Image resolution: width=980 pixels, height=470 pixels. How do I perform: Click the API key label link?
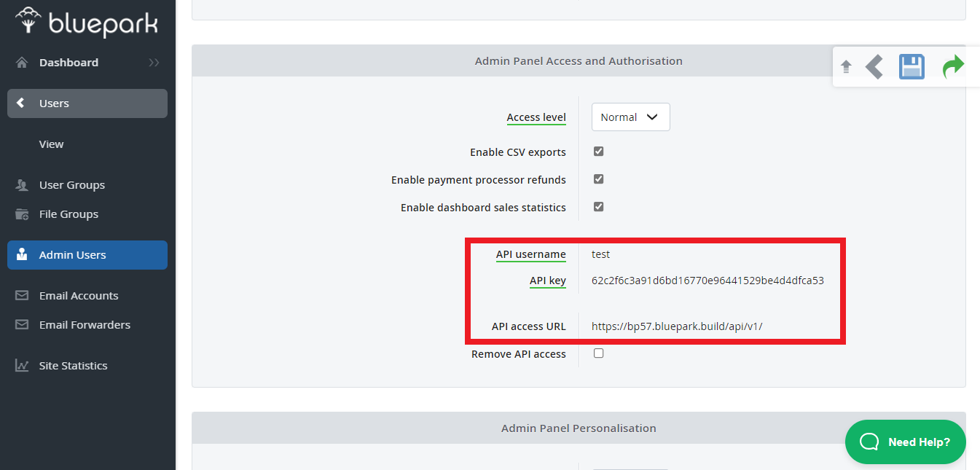click(547, 281)
